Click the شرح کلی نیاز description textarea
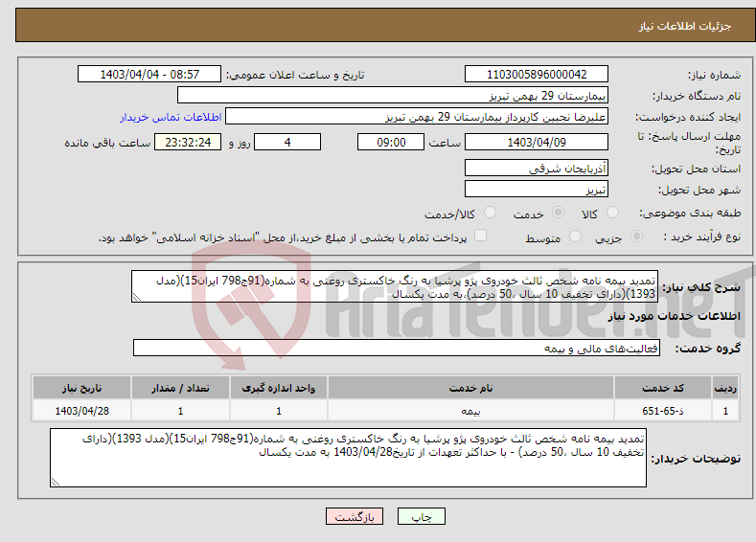This screenshot has width=756, height=542. click(x=395, y=286)
